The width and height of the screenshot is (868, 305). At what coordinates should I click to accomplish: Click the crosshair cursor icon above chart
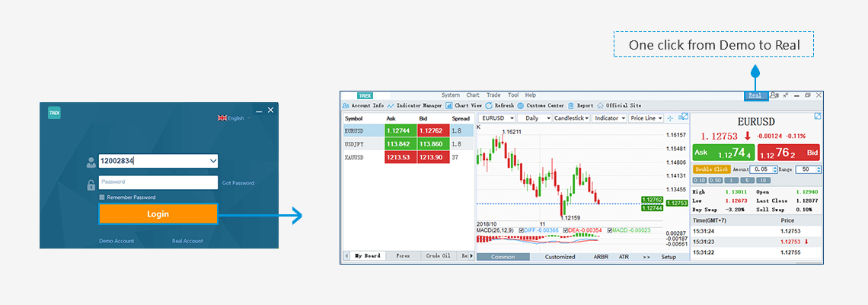pyautogui.click(x=670, y=118)
